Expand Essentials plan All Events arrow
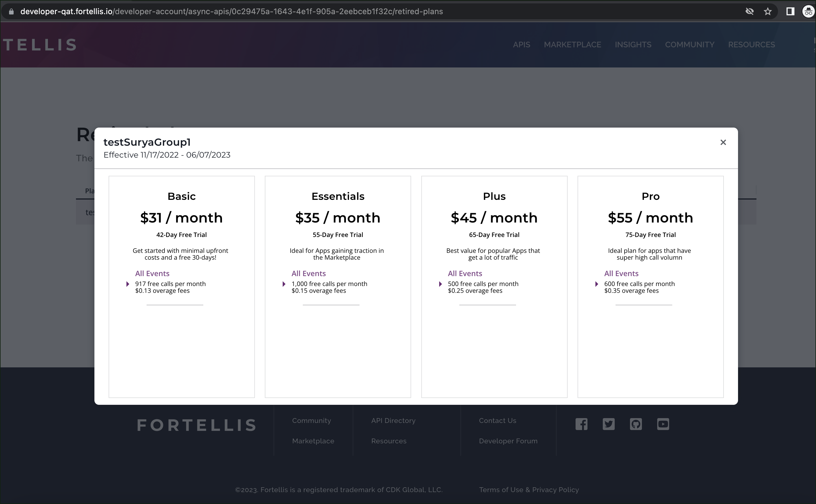 point(284,284)
